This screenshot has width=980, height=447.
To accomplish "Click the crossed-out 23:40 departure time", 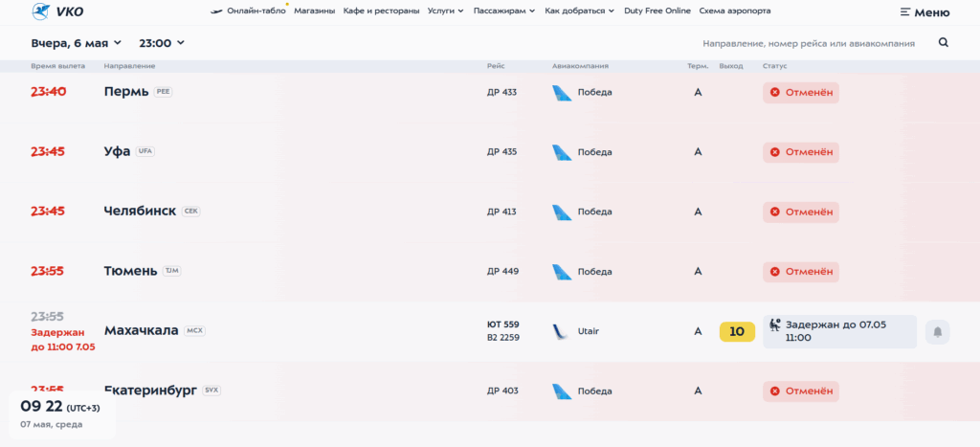I will coord(49,92).
